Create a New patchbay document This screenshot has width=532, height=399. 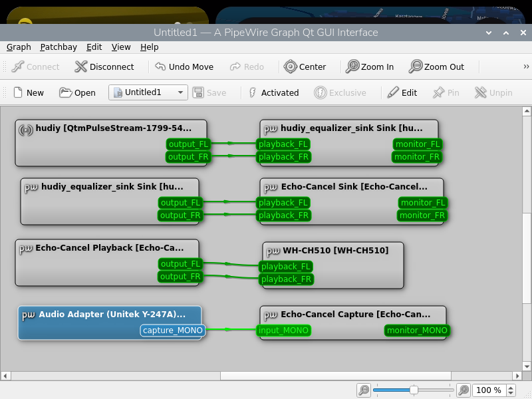(x=18, y=92)
